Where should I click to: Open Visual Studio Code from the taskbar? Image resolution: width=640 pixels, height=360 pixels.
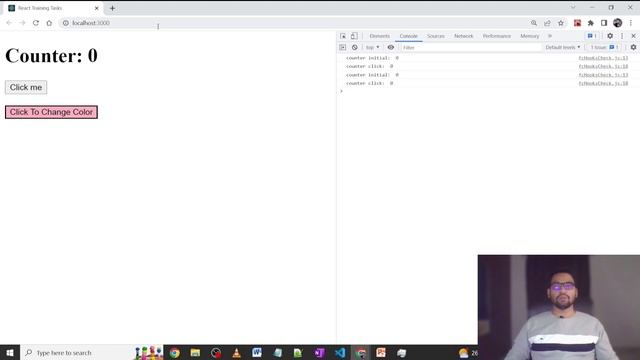(x=340, y=352)
